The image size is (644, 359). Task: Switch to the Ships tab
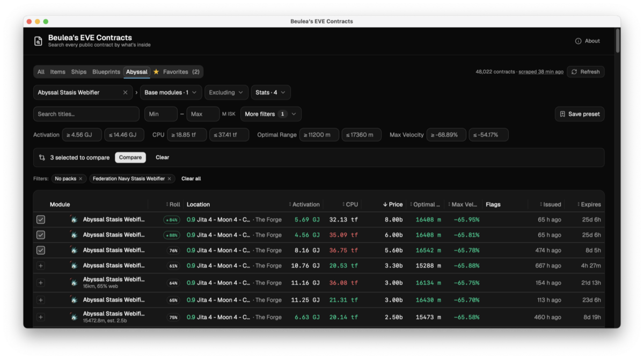[79, 72]
